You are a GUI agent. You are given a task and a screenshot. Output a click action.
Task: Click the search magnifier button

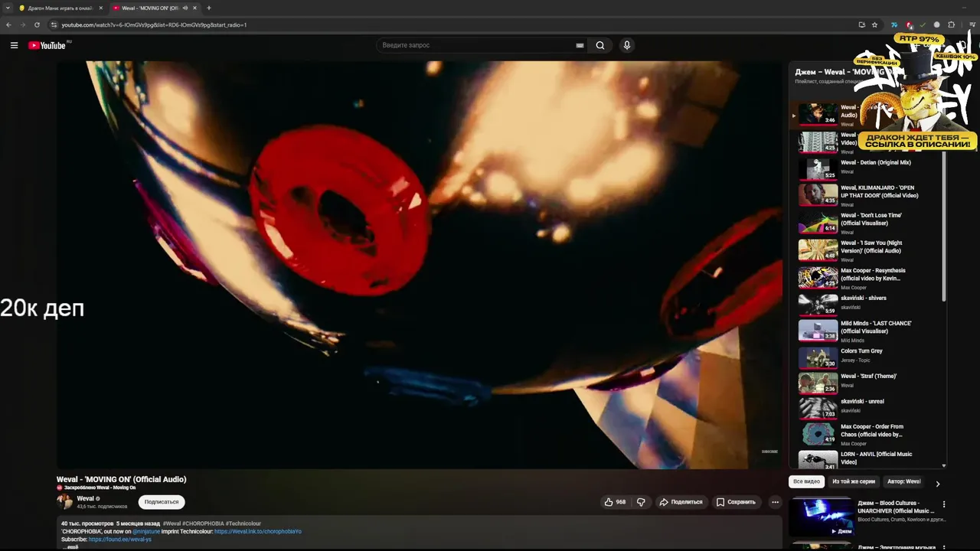(x=600, y=45)
